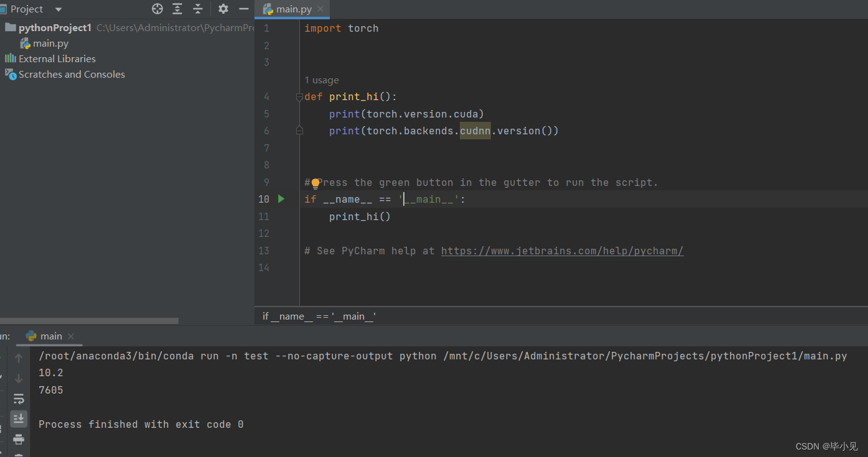Click the Expand All icon in Project toolbar

pyautogui.click(x=177, y=9)
